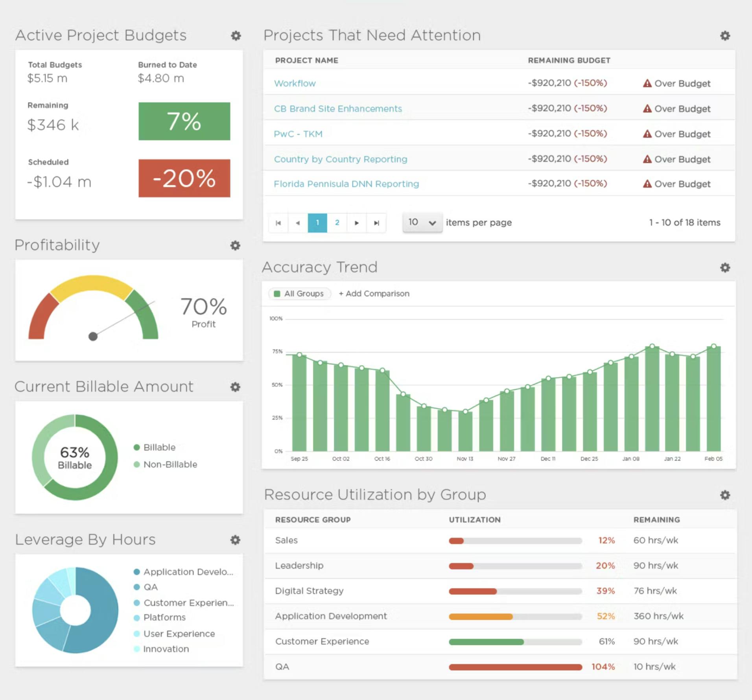Image resolution: width=752 pixels, height=700 pixels.
Task: Click Over Budget warning icon for Workflow
Action: click(x=647, y=83)
